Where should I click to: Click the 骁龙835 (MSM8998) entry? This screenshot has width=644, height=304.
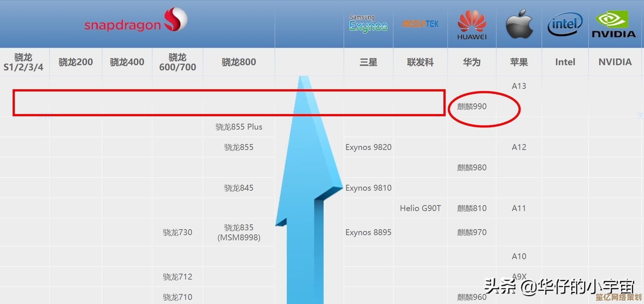coord(239,232)
